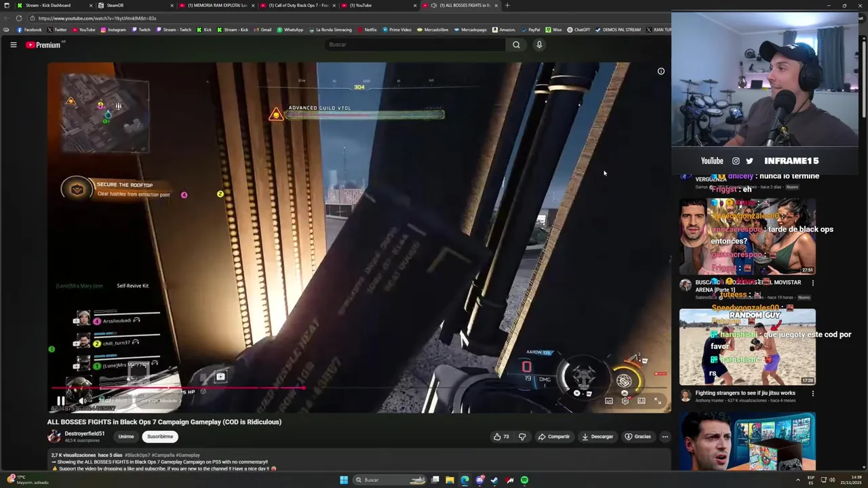This screenshot has height=488, width=868.
Task: Click the Suscribirme button
Action: 160,436
